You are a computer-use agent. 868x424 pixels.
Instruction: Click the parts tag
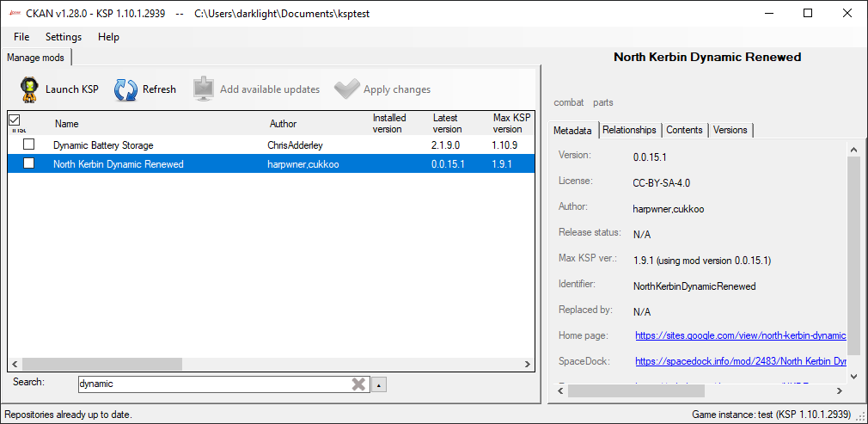point(602,102)
